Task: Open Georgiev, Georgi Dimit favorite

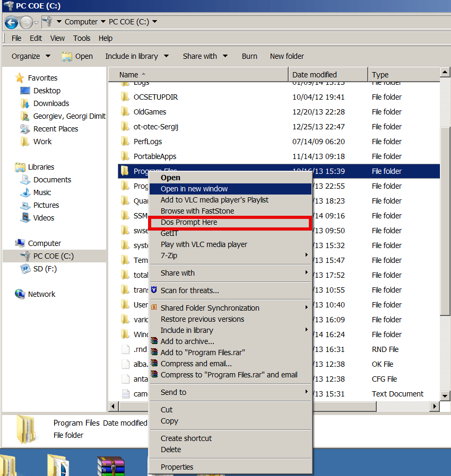Action: [x=70, y=116]
